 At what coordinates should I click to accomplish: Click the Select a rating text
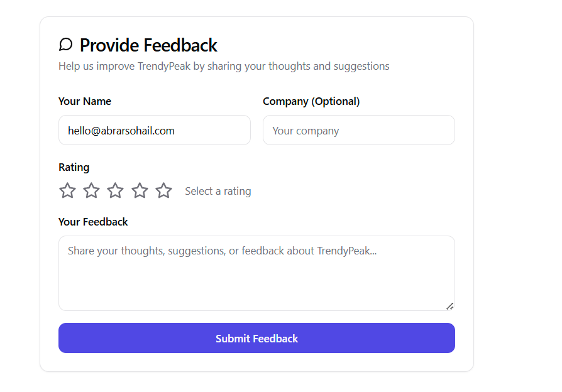[x=218, y=190]
